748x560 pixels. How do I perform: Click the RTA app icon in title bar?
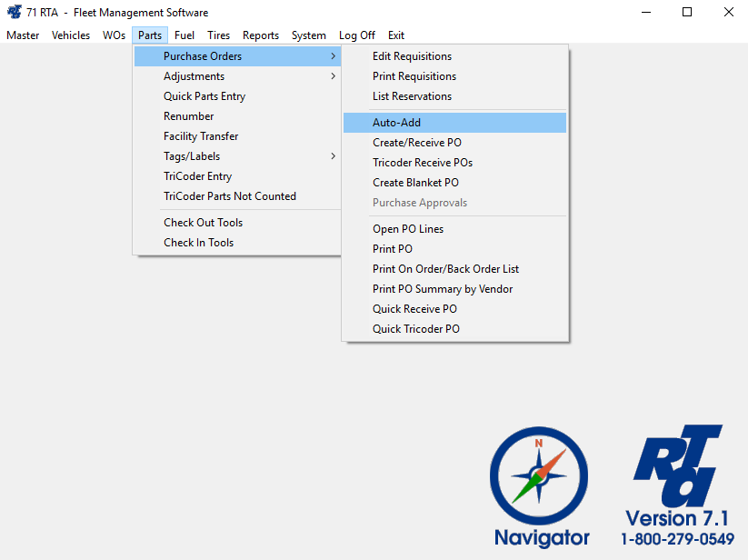(x=14, y=13)
